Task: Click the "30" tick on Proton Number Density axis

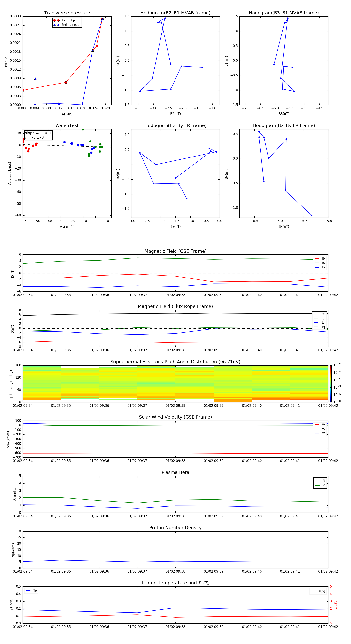Action: (x=19, y=531)
